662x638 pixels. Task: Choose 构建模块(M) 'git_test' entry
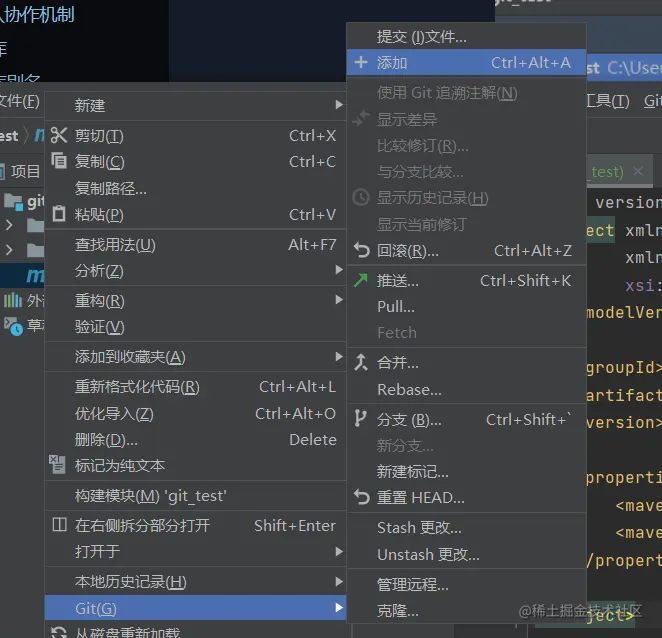coord(195,495)
